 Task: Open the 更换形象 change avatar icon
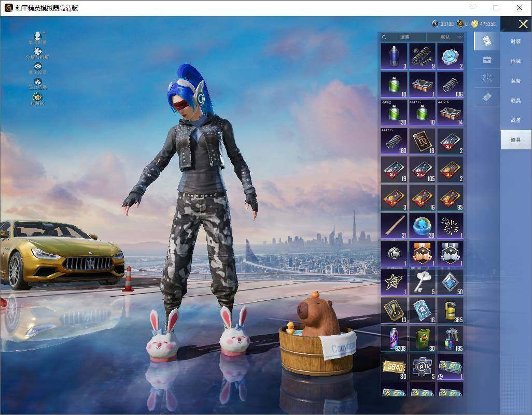[x=38, y=37]
